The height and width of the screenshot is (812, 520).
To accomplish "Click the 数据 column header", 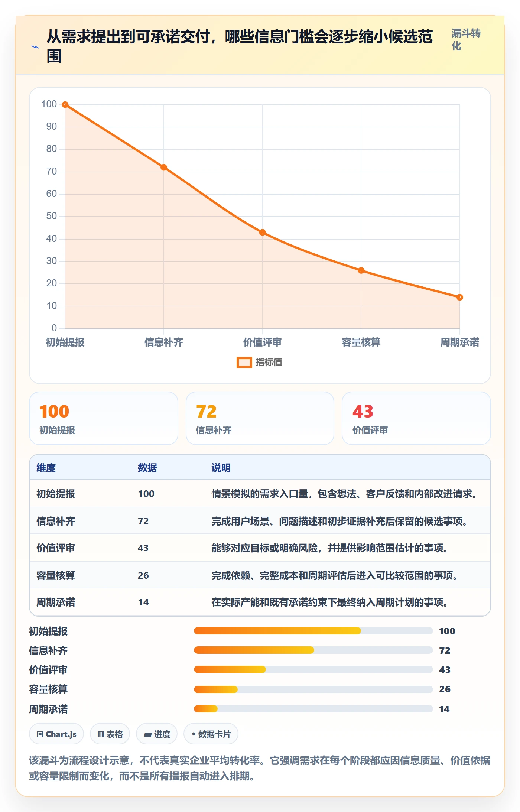I will point(147,468).
